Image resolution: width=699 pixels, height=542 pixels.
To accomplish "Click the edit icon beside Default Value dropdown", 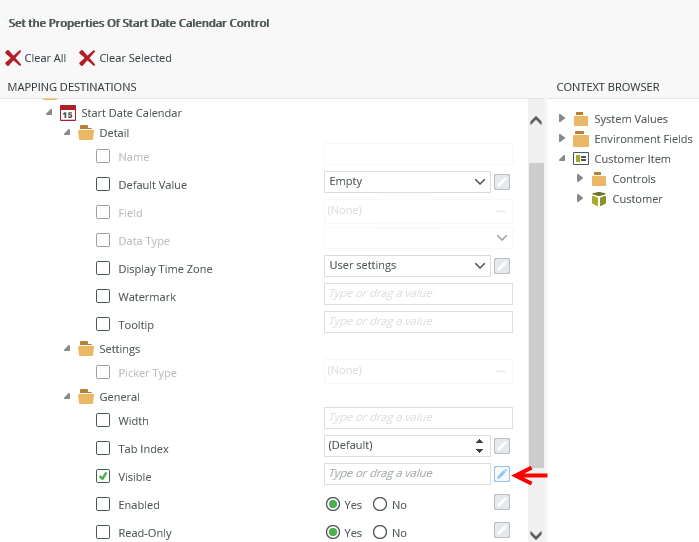I will point(502,182).
